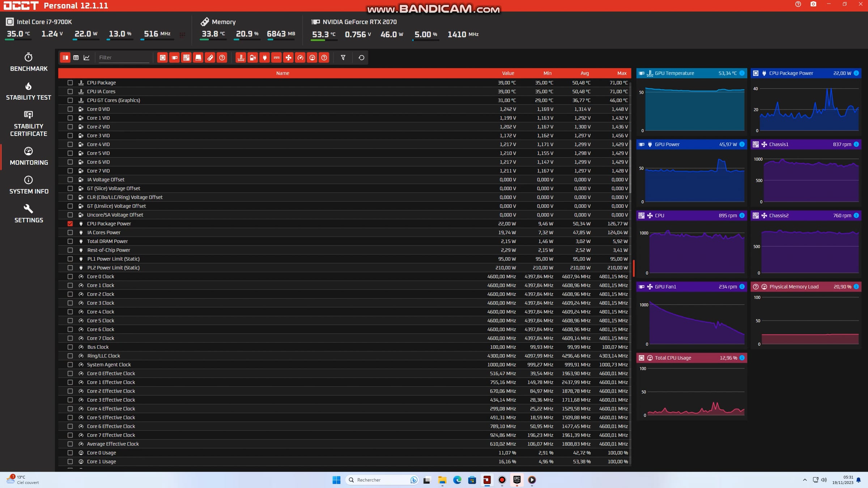868x488 pixels.
Task: Open File Explorer from the taskbar
Action: pos(442,480)
